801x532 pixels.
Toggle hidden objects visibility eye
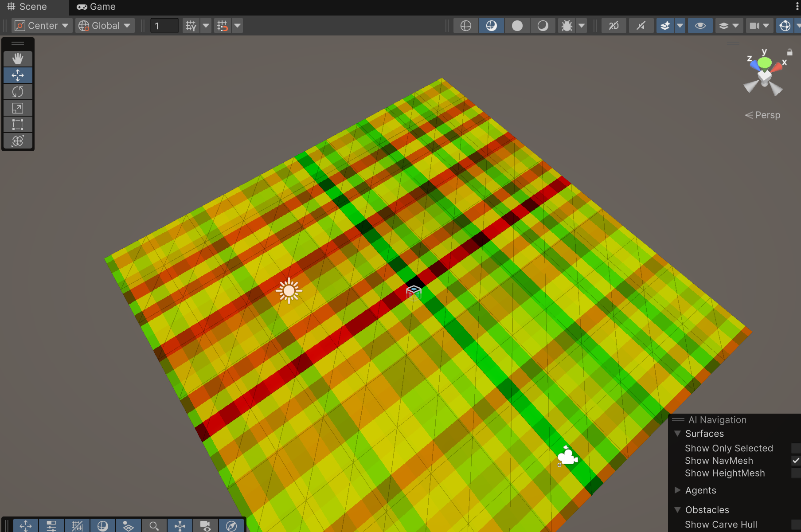pyautogui.click(x=700, y=26)
